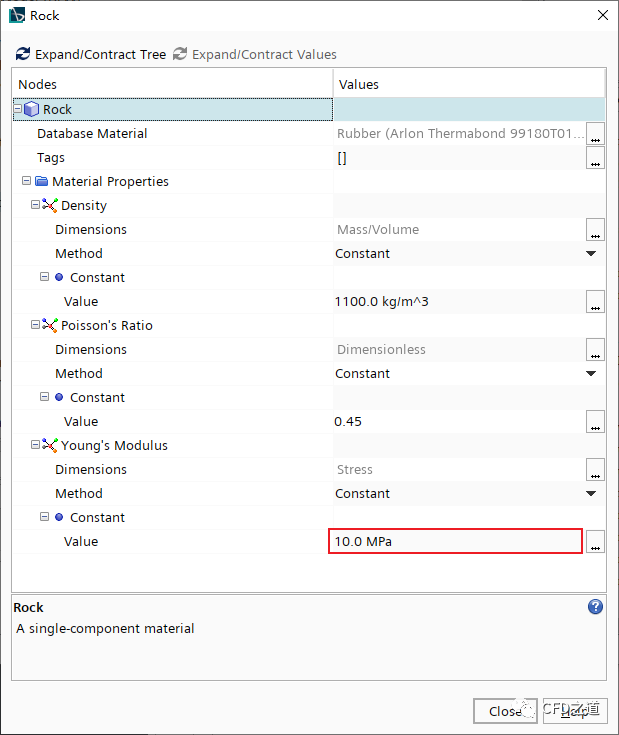The image size is (619, 735).
Task: Click the Stress dimensions value
Action: coord(355,470)
